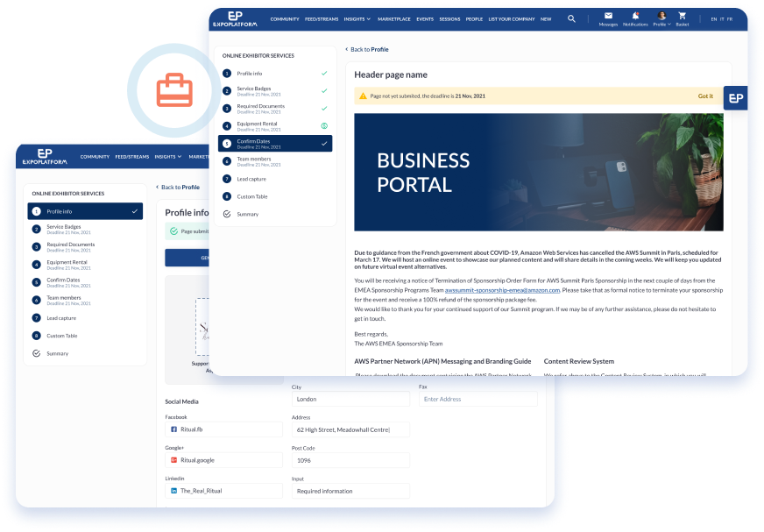Select Equipment Rental step in back sidebar
The image size is (764, 532).
(x=85, y=265)
